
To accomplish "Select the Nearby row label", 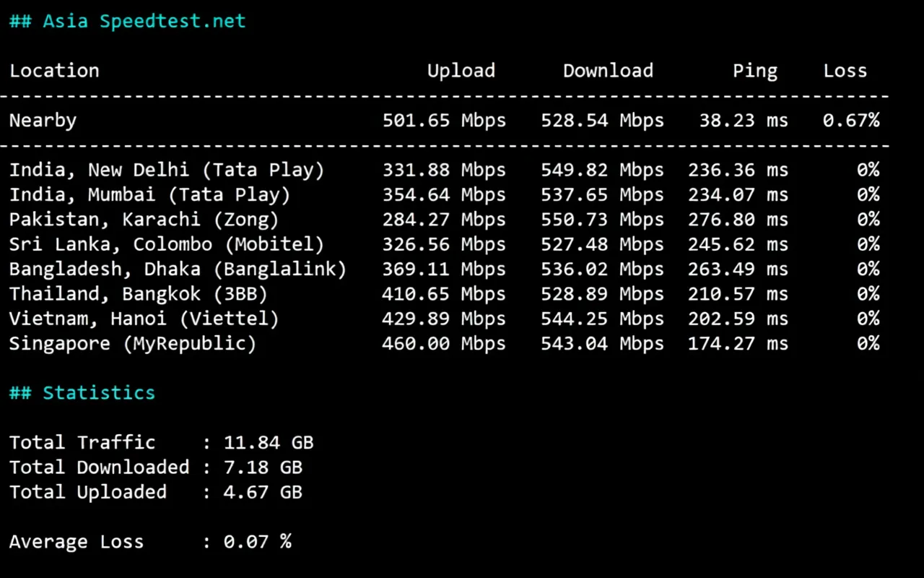I will tap(43, 121).
